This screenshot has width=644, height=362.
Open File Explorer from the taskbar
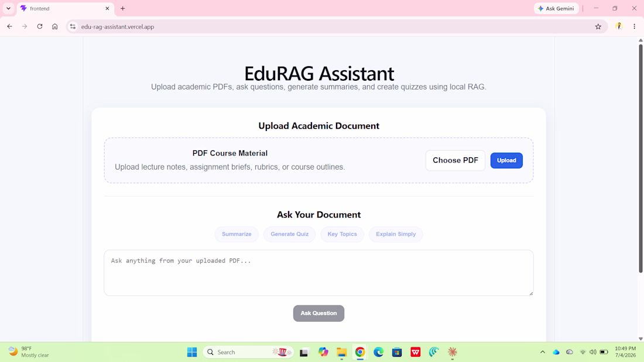click(342, 352)
